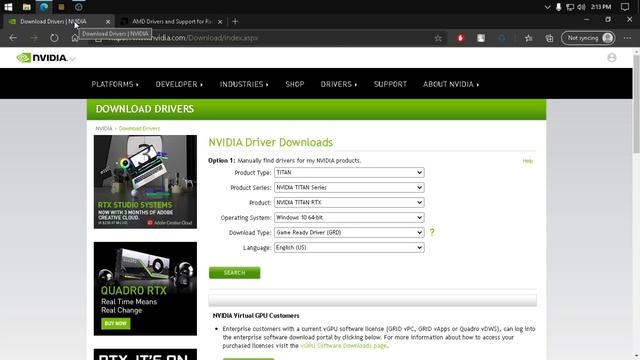Open File Explorer from the taskbar
The width and height of the screenshot is (640, 360).
coord(27,7)
